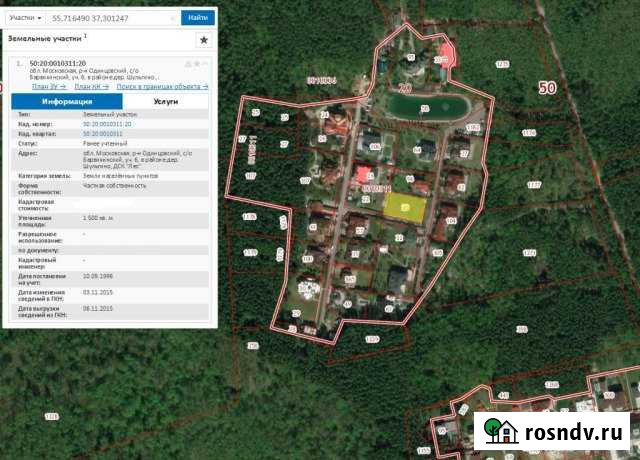This screenshot has width=640, height=460.
Task: Click the leftmost faded icon in result row
Action: (188, 64)
